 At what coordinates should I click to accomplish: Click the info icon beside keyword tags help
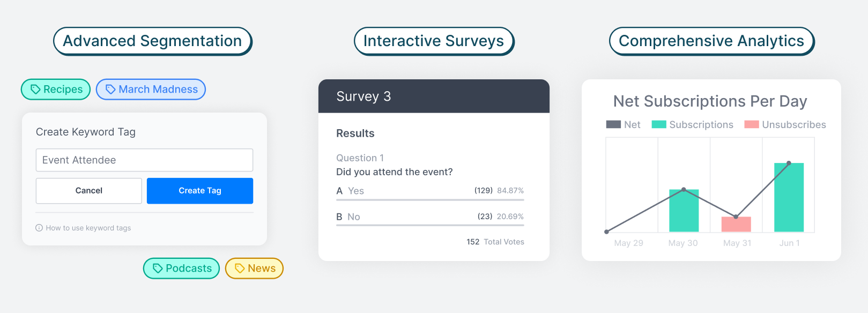tap(39, 228)
